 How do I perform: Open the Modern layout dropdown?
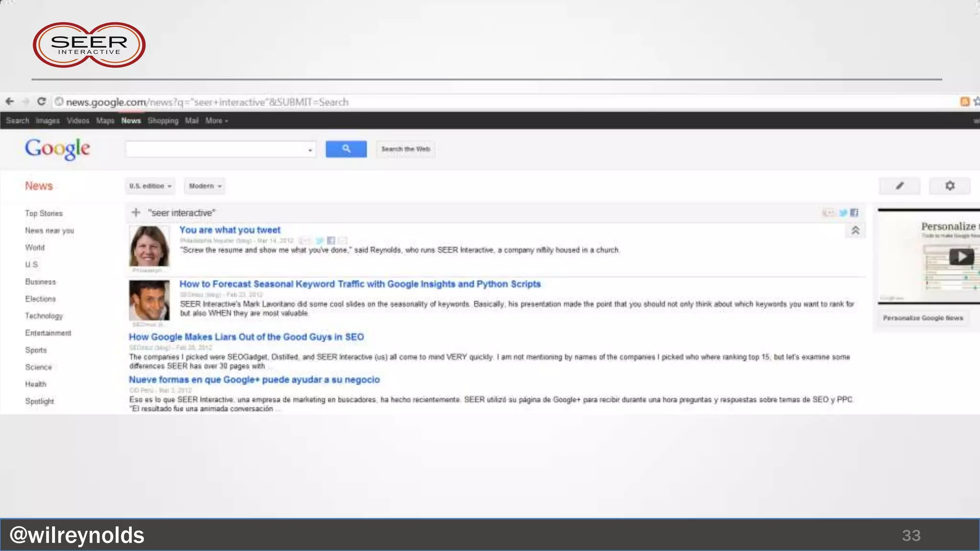[205, 186]
